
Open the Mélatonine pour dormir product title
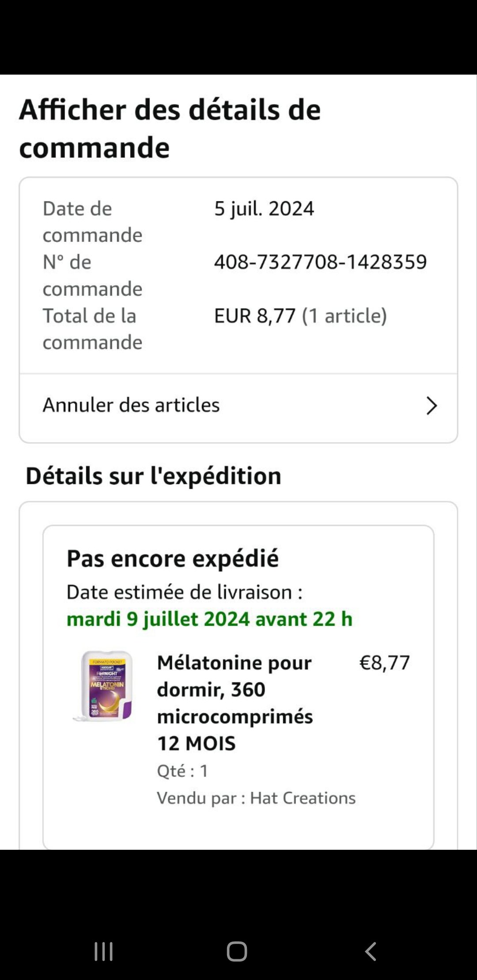click(x=235, y=703)
